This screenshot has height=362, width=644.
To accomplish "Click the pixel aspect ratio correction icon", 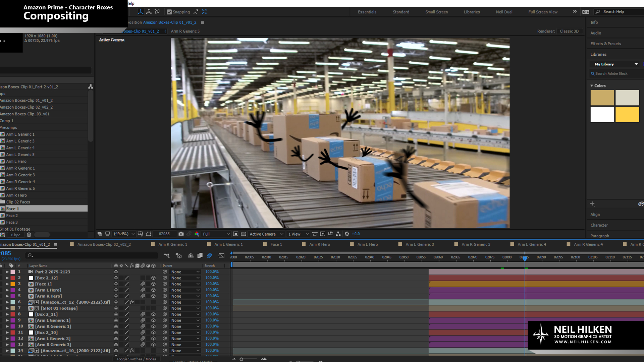I will 315,234.
